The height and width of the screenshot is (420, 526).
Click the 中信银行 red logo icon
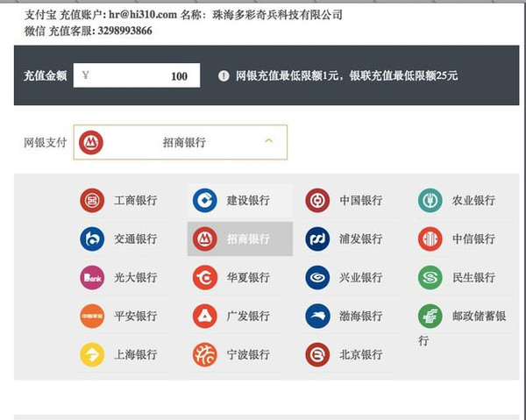coord(430,239)
